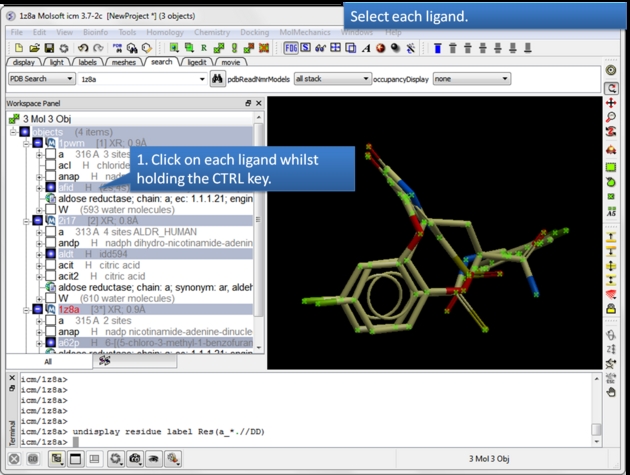
Task: Toggle the checkbox next to aldt ligand
Action: click(50, 254)
